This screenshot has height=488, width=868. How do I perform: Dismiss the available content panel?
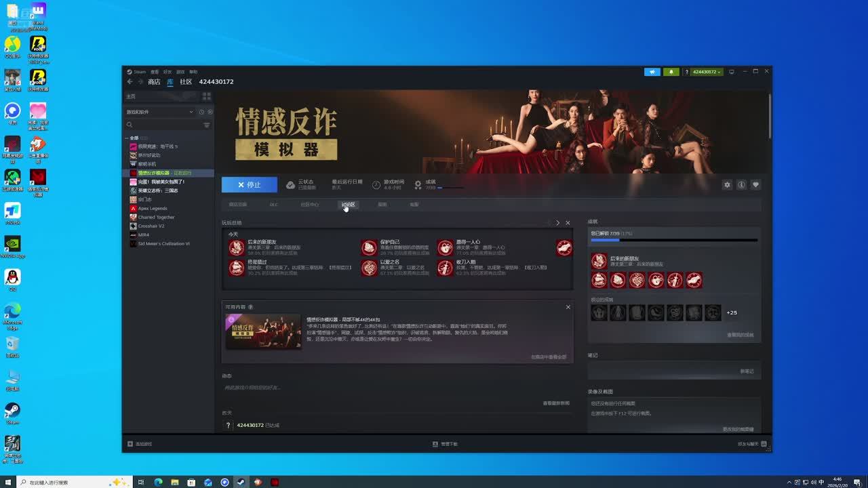pyautogui.click(x=568, y=307)
